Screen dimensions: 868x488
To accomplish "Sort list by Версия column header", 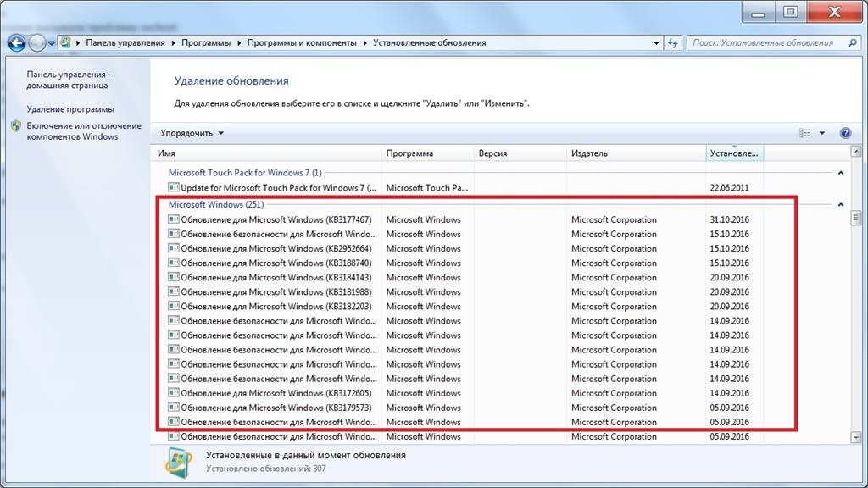I will [x=520, y=153].
